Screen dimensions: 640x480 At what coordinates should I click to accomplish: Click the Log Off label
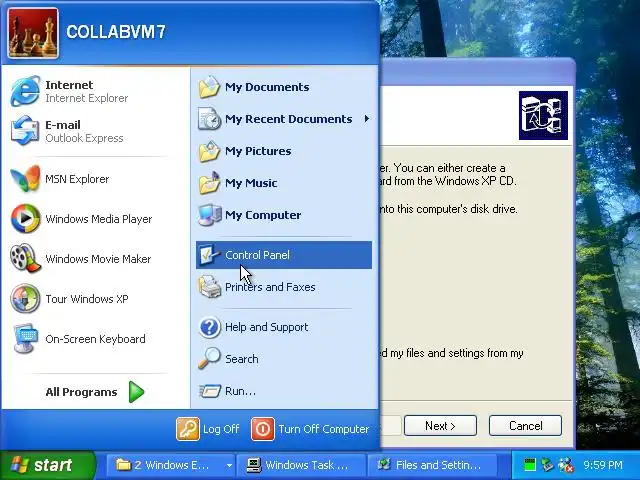click(x=221, y=429)
